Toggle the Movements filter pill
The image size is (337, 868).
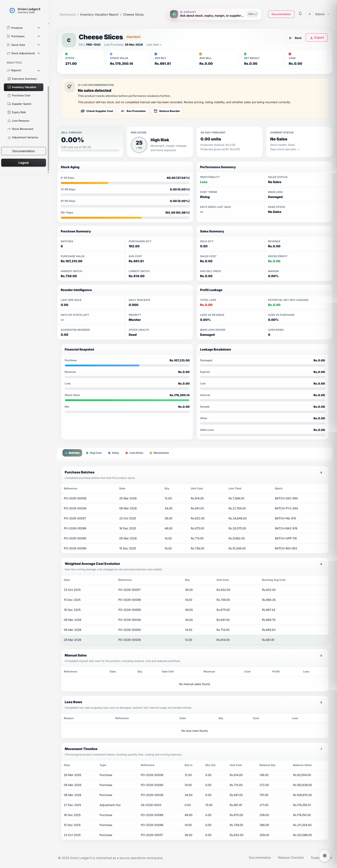click(160, 453)
